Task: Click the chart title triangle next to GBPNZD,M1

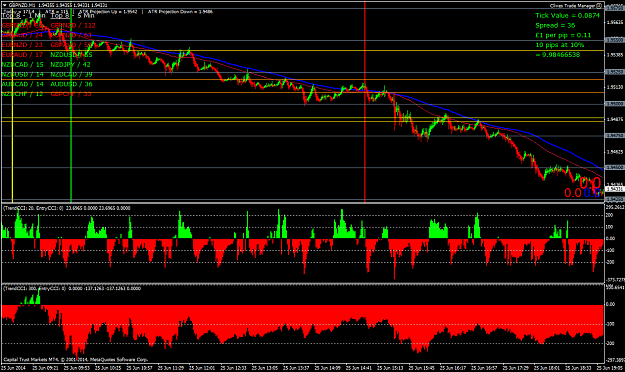Action: tap(5, 5)
